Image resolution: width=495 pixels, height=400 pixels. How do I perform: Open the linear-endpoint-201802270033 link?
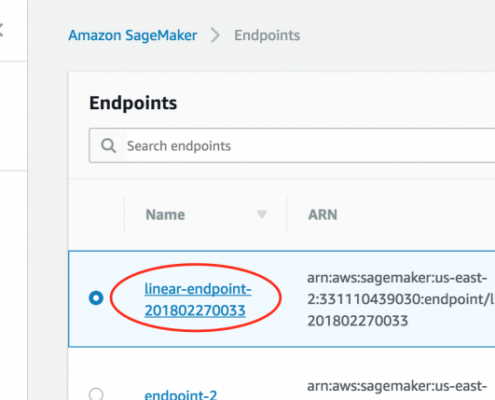[198, 299]
